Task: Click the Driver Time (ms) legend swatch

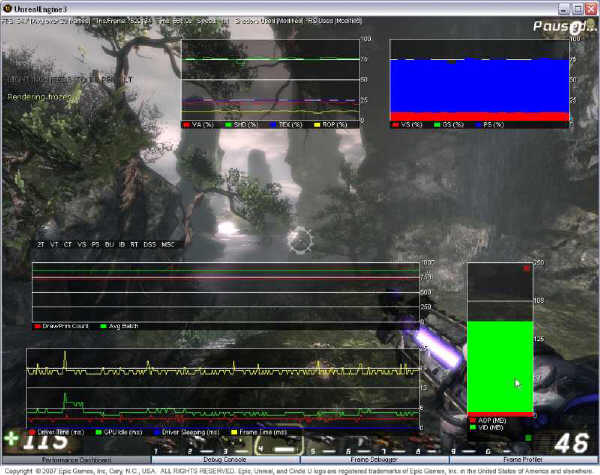Action: tap(32, 432)
